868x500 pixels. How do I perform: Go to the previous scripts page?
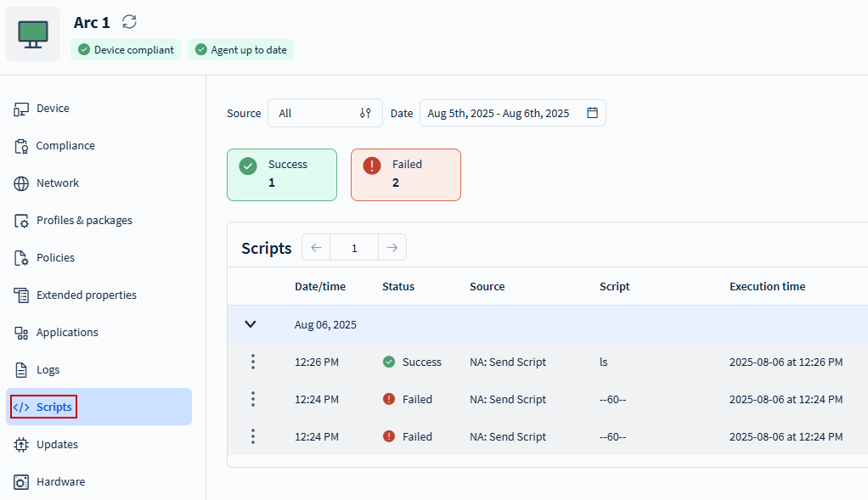pyautogui.click(x=316, y=248)
